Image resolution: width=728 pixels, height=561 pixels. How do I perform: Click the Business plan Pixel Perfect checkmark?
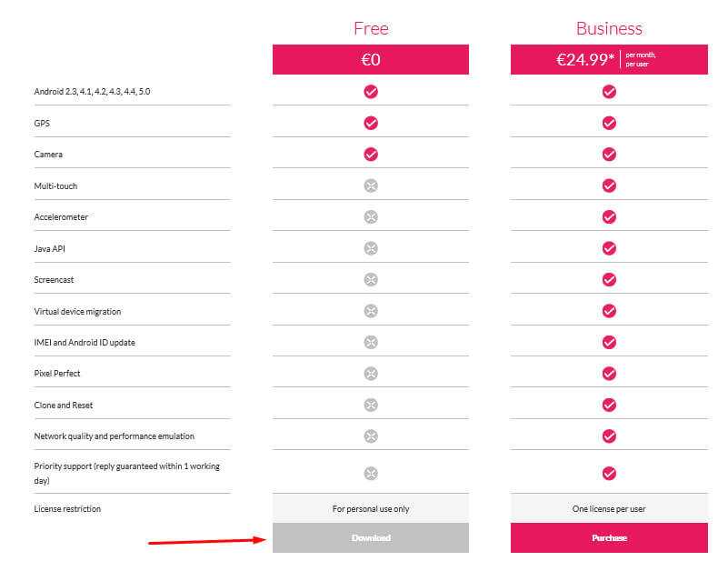click(609, 373)
